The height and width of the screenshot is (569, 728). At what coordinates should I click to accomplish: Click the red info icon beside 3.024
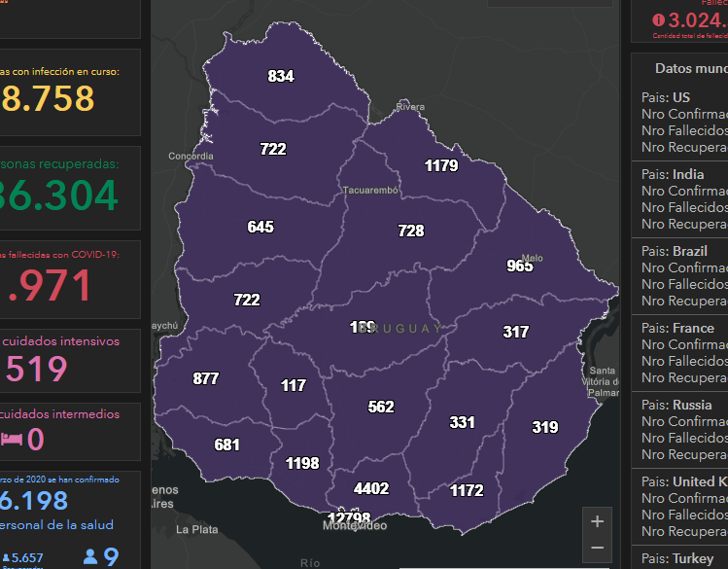pos(659,18)
